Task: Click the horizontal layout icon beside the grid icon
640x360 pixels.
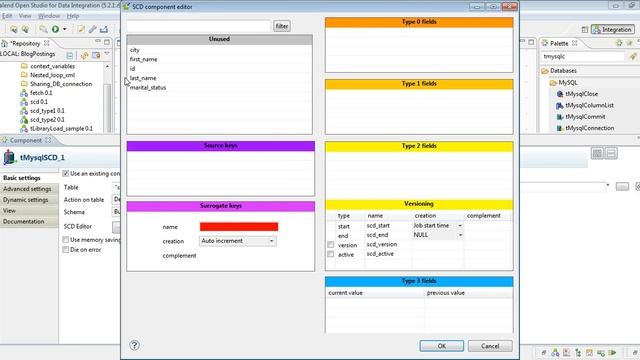Action: [x=611, y=153]
